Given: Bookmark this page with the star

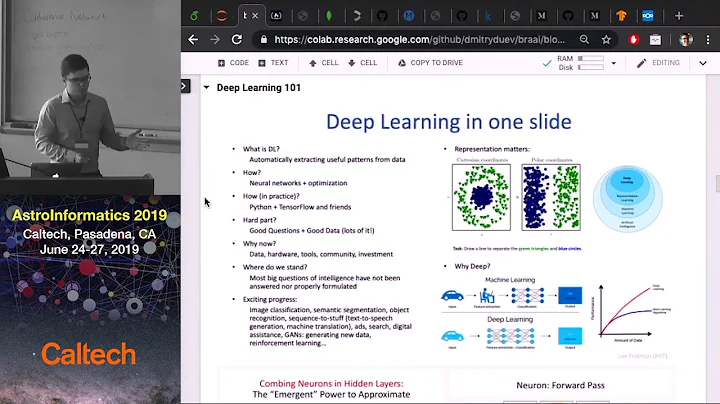Looking at the screenshot, I should 606,39.
